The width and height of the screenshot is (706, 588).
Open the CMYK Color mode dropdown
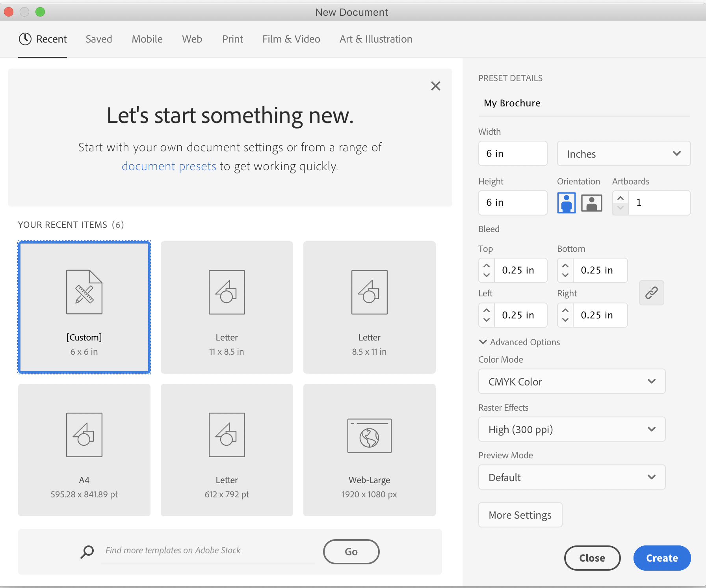pos(572,381)
